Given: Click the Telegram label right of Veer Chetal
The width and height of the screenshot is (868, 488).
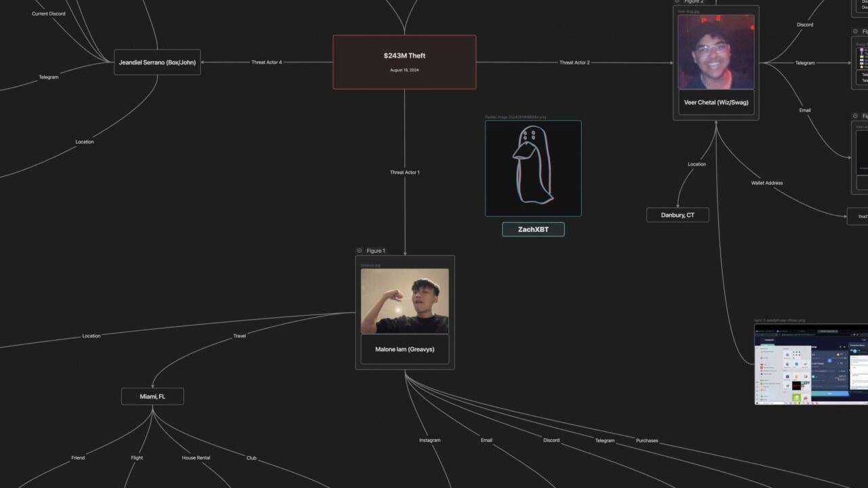Looking at the screenshot, I should tap(805, 63).
